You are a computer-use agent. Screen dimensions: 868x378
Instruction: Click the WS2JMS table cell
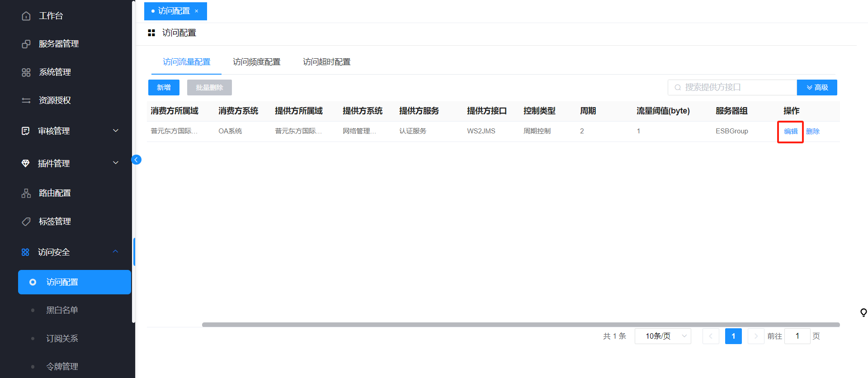[481, 131]
